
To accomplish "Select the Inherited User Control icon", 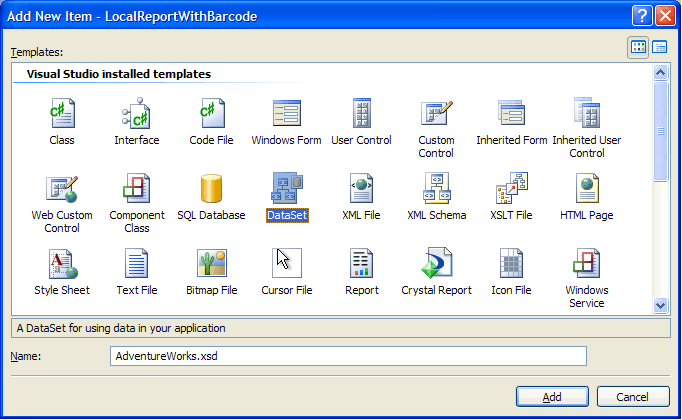I will coord(587,112).
